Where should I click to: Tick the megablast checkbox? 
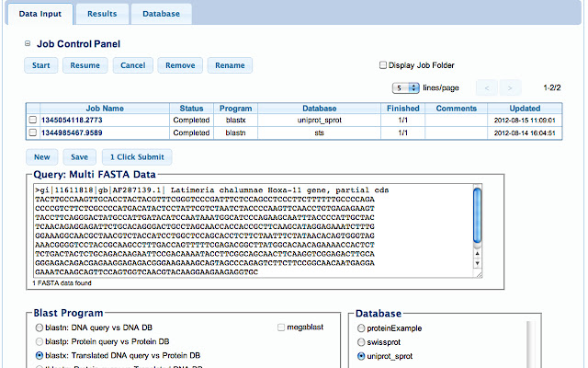coord(280,328)
